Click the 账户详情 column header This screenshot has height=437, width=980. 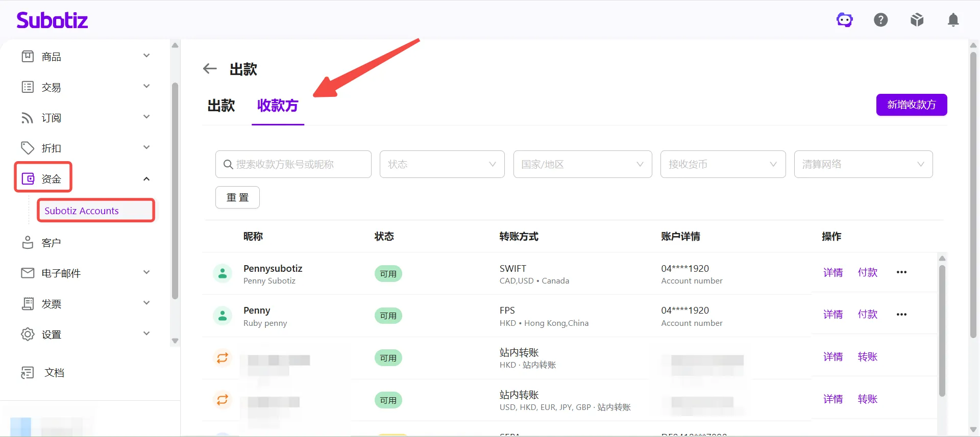pos(680,237)
